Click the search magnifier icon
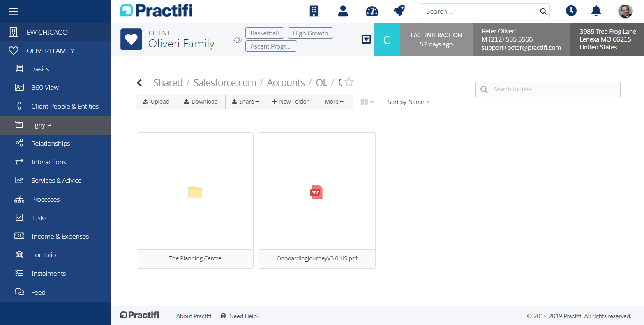Image resolution: width=644 pixels, height=325 pixels. click(543, 12)
